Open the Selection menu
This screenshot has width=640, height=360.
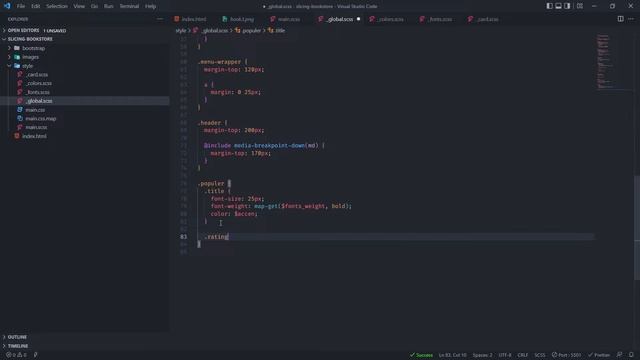click(57, 6)
